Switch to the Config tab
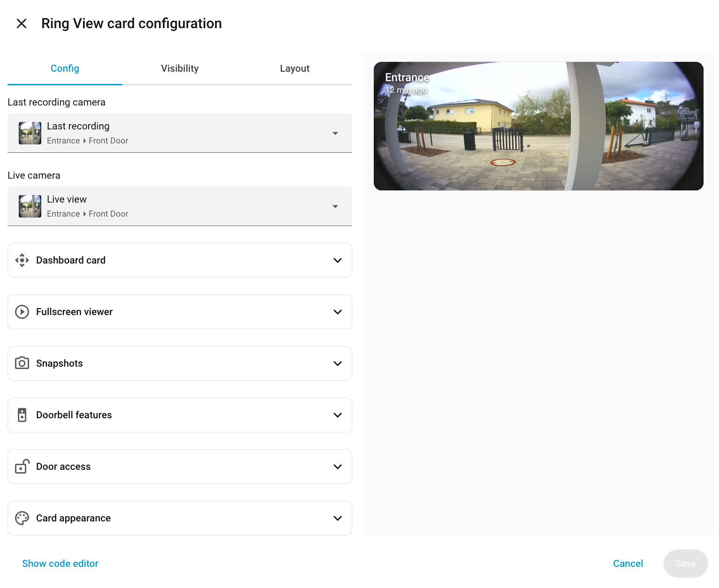719x588 pixels. click(x=65, y=68)
